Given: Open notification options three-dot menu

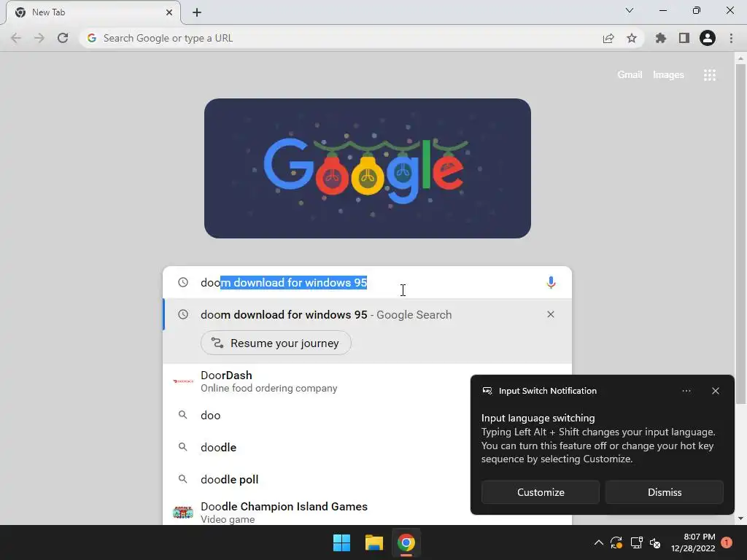Looking at the screenshot, I should pyautogui.click(x=686, y=391).
